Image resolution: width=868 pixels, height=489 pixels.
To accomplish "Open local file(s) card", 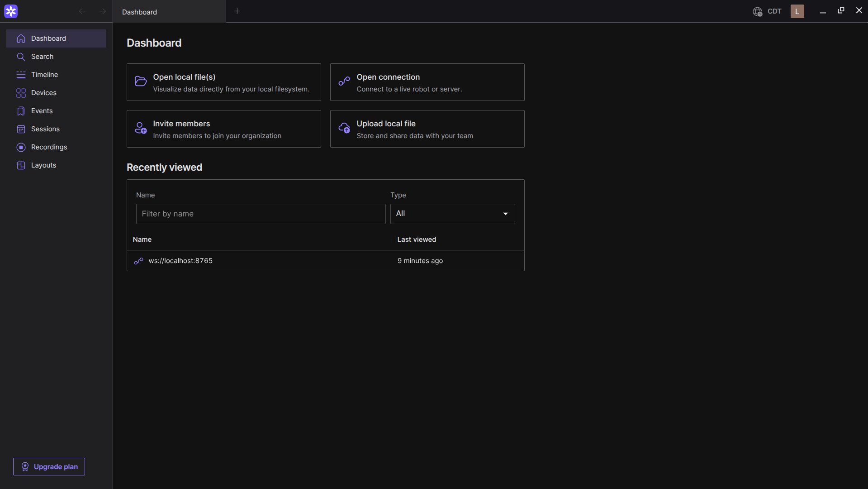I will (224, 82).
